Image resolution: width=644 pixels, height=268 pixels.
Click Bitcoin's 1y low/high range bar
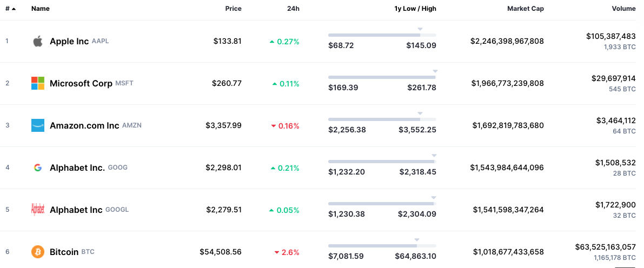(382, 246)
